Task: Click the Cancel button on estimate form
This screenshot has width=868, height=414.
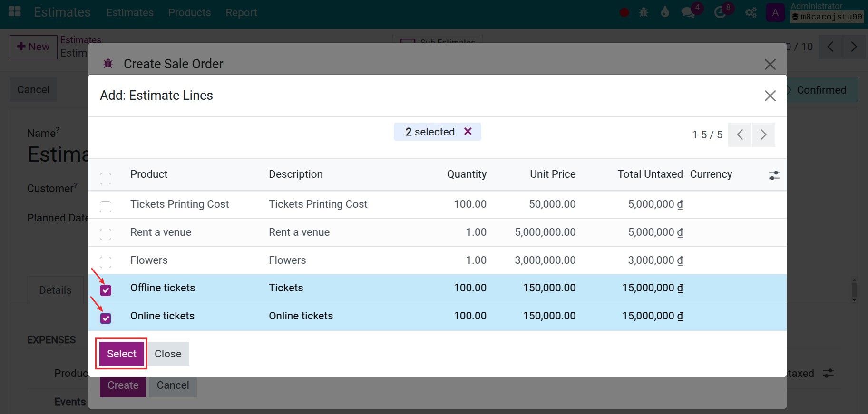Action: [33, 89]
